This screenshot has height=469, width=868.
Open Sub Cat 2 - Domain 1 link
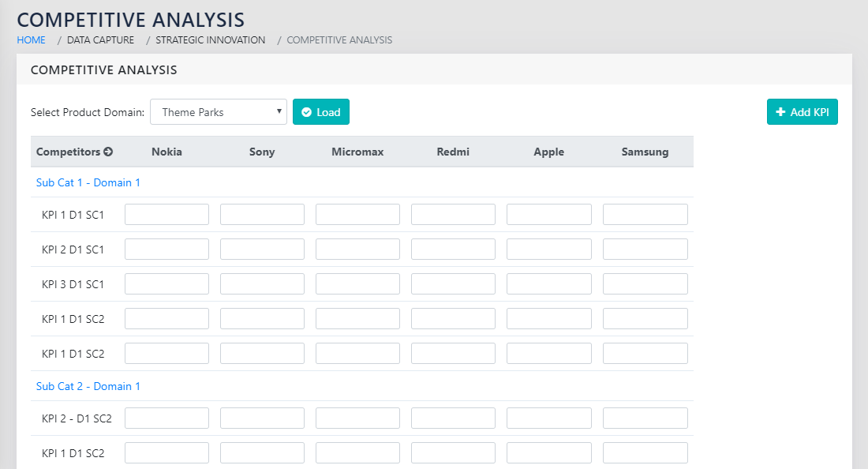click(88, 386)
